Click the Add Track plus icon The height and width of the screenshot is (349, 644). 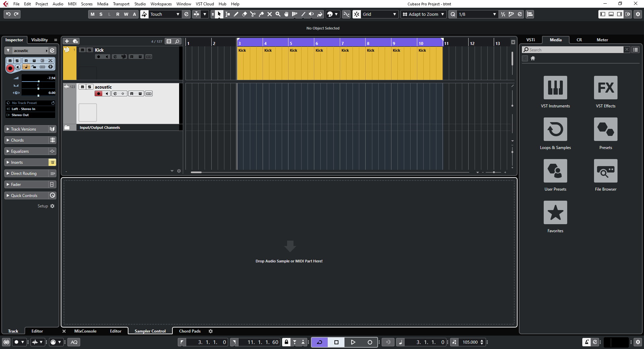(x=67, y=41)
